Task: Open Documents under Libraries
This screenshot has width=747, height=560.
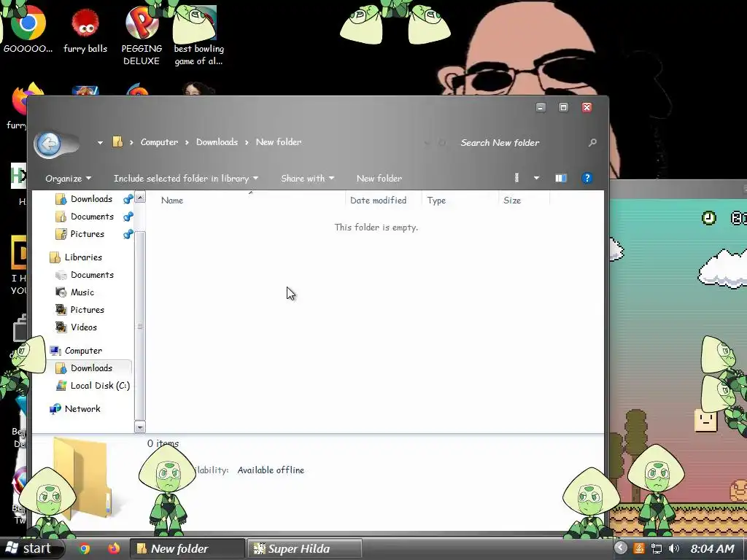Action: point(92,275)
